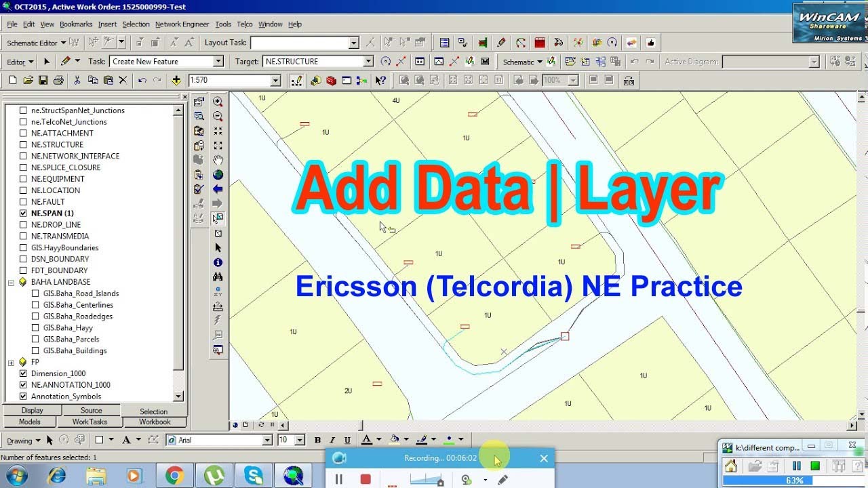Uncheck the NE.SPAN (1) layer
Viewport: 868px width, 488px height.
23,213
